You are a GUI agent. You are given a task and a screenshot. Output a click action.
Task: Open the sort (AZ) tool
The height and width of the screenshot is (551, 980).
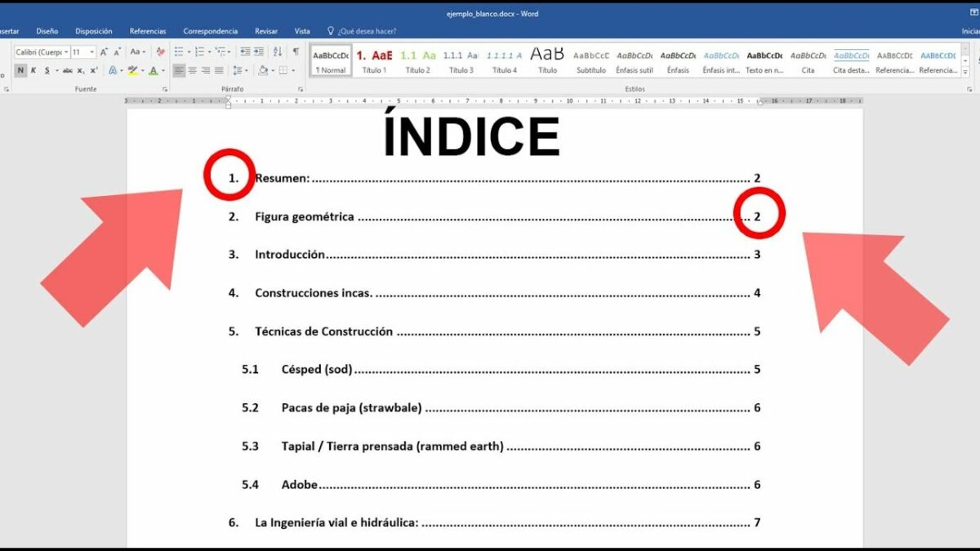(278, 51)
